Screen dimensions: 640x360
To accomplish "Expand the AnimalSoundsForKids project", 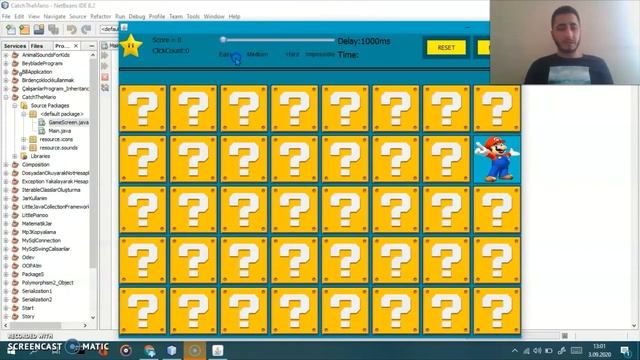I will [x=6, y=55].
